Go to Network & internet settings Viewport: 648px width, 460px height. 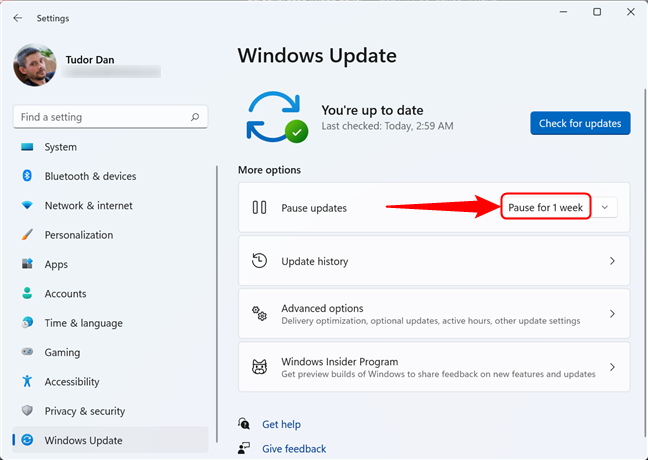pos(110,205)
